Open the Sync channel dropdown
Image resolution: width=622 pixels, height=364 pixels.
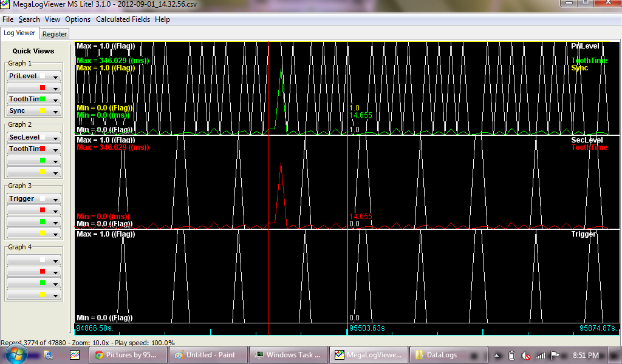click(x=33, y=110)
